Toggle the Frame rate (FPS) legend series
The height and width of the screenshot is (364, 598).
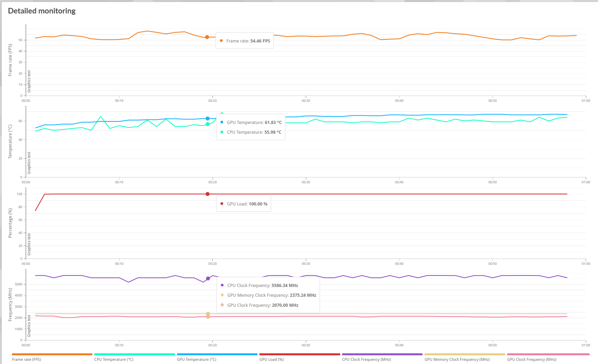pyautogui.click(x=26, y=359)
